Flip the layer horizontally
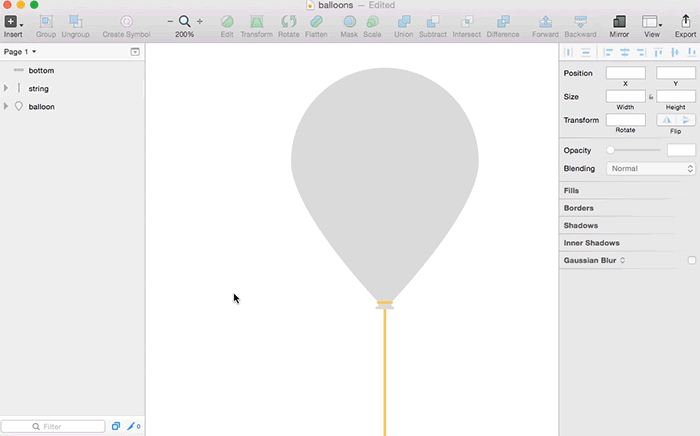 tap(667, 120)
